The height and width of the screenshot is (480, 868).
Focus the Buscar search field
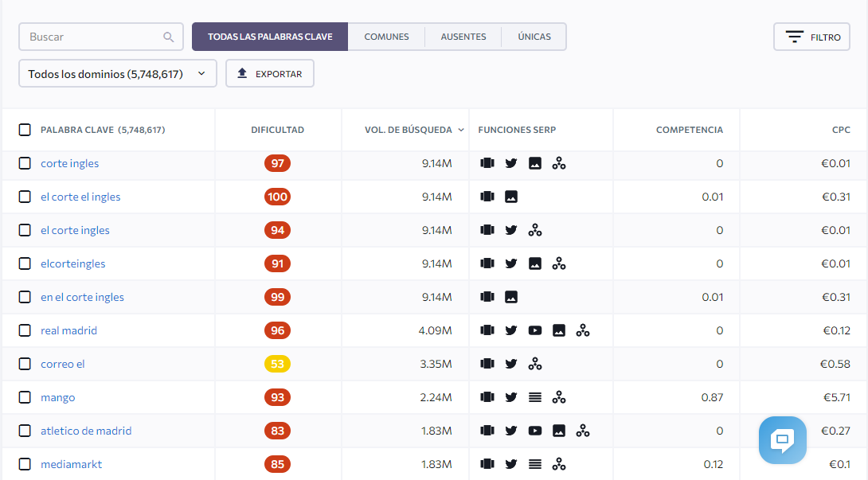[101, 37]
